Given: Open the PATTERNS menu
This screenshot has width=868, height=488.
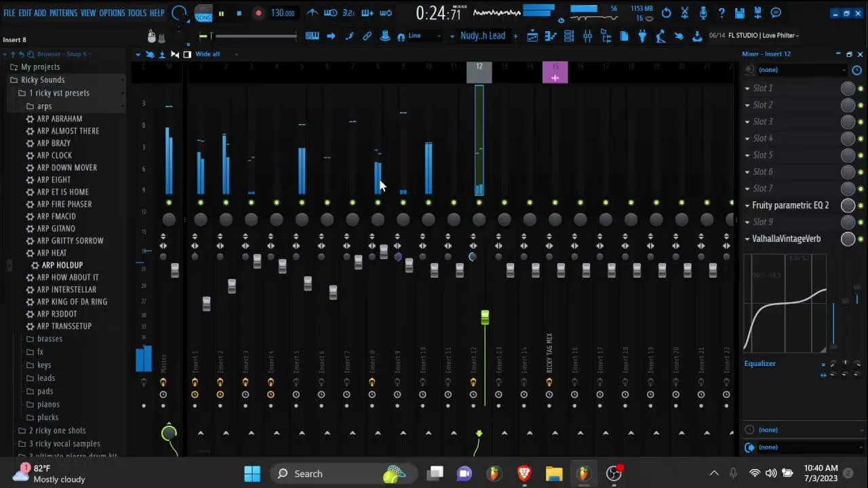Looking at the screenshot, I should point(63,13).
